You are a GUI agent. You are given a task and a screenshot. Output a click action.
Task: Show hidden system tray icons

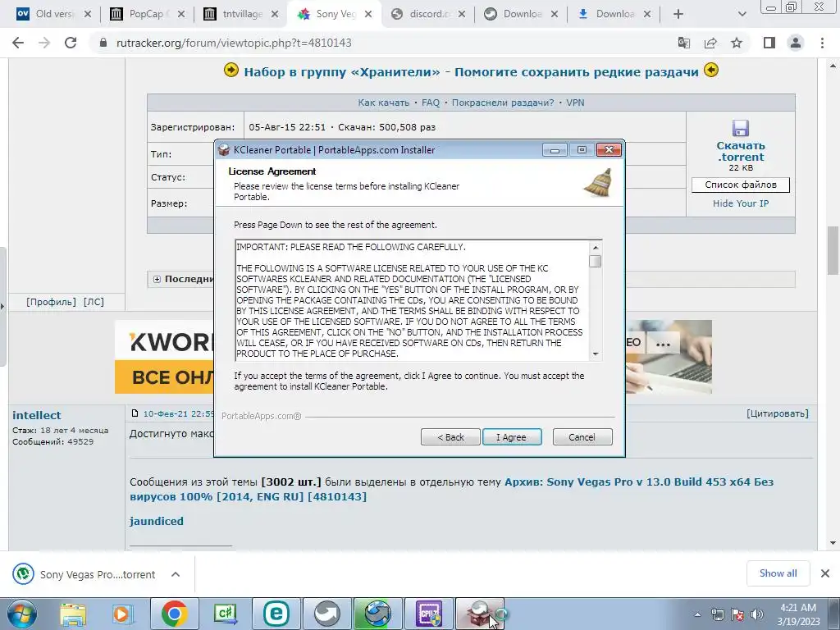697,615
